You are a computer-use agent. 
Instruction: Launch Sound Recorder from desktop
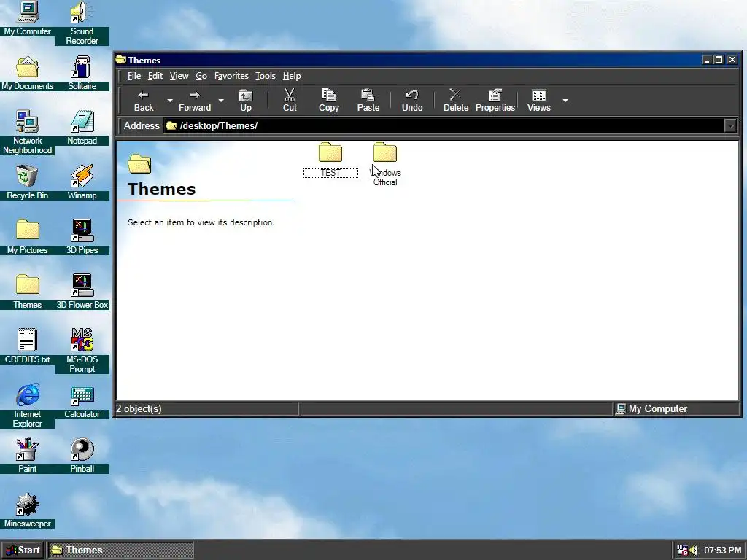[x=82, y=23]
